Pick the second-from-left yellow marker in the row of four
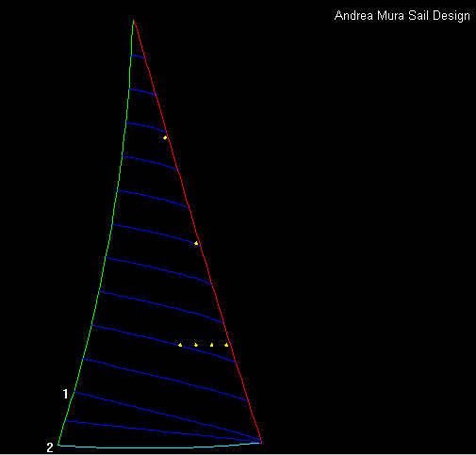This screenshot has height=455, width=476. [x=196, y=345]
